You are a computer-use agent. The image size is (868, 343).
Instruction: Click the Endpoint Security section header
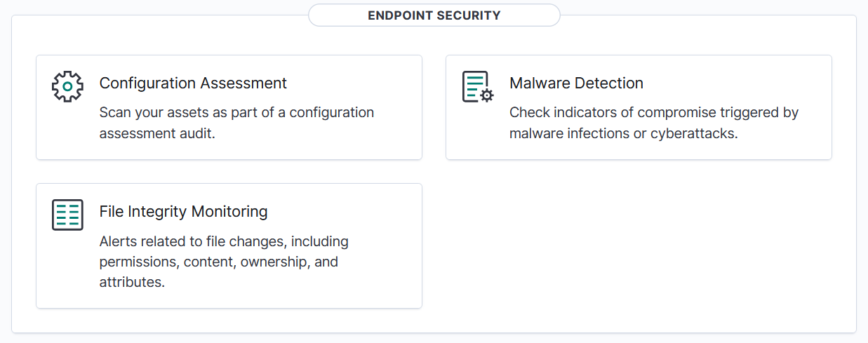click(x=434, y=15)
